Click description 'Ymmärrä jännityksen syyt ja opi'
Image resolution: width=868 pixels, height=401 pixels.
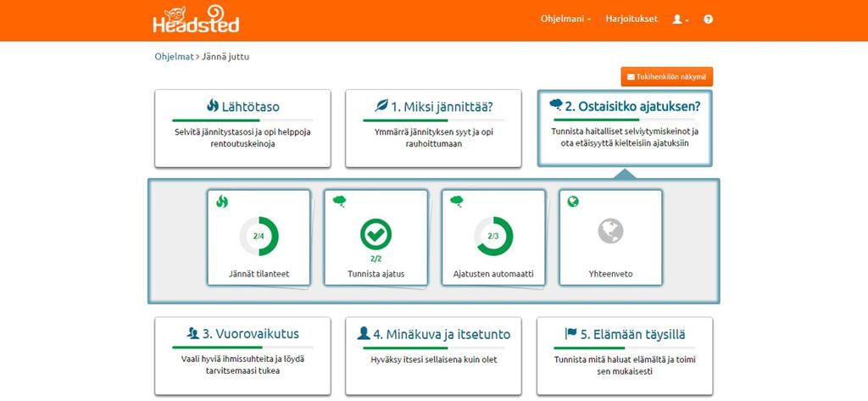coord(433,132)
